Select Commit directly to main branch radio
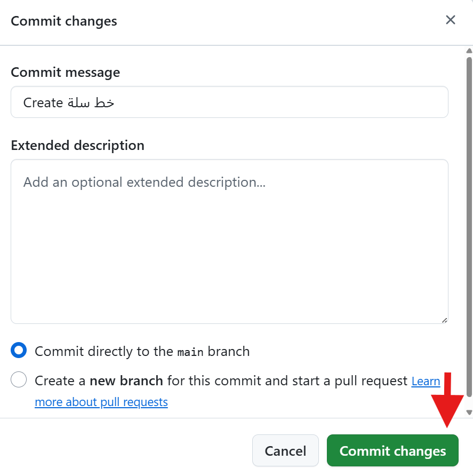 pos(19,351)
